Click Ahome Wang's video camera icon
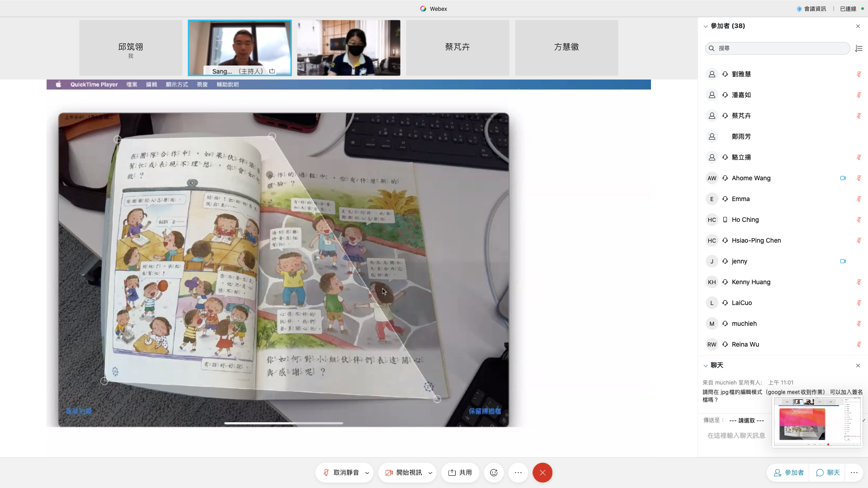The width and height of the screenshot is (868, 488). coord(843,178)
